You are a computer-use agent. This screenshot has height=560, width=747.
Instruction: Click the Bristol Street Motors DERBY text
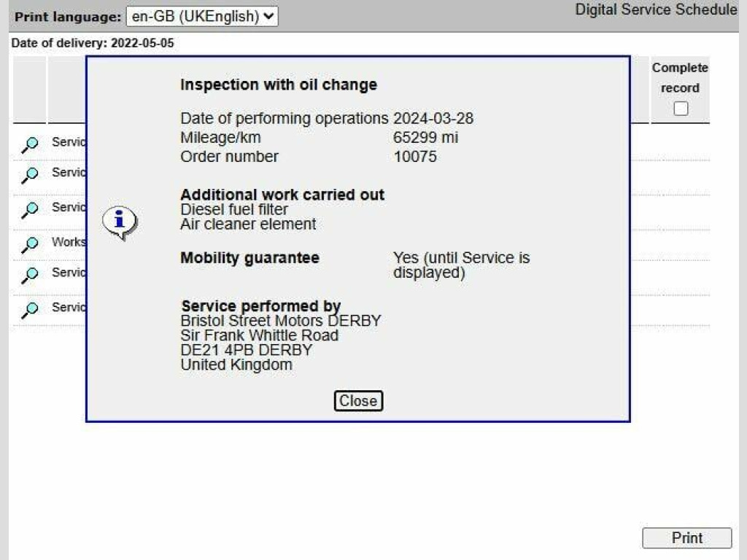pyautogui.click(x=281, y=321)
